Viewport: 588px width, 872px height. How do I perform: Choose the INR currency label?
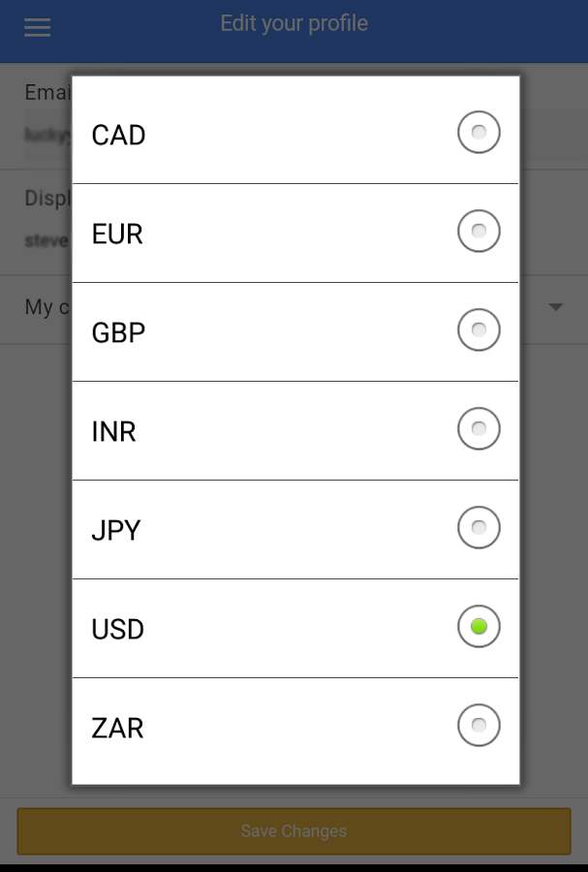114,431
